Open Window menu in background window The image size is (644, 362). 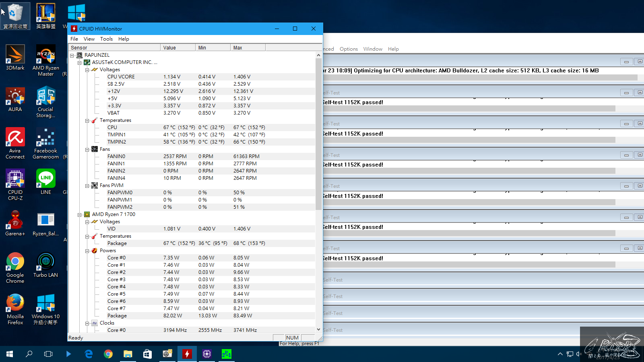pyautogui.click(x=373, y=49)
